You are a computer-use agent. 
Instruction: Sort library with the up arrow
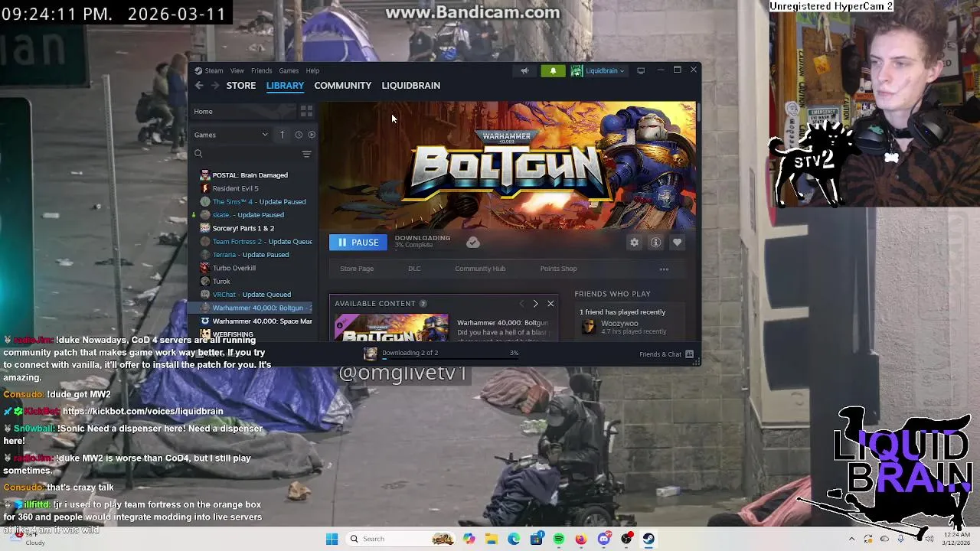pyautogui.click(x=282, y=135)
